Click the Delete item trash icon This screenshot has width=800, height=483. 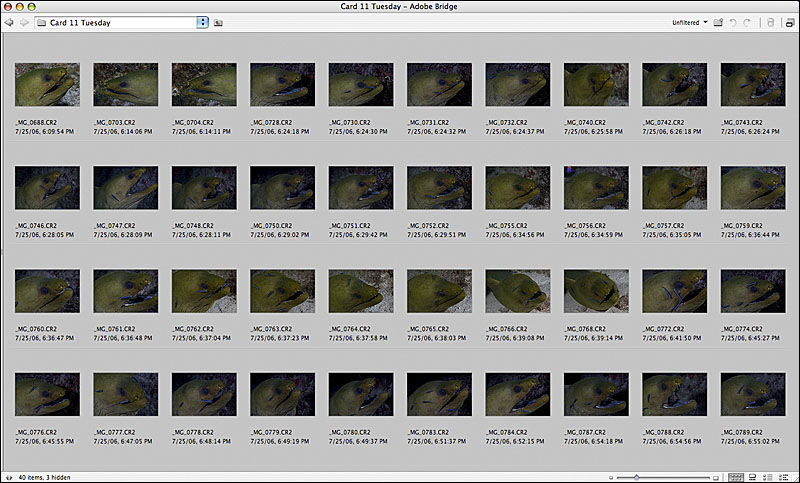point(769,22)
